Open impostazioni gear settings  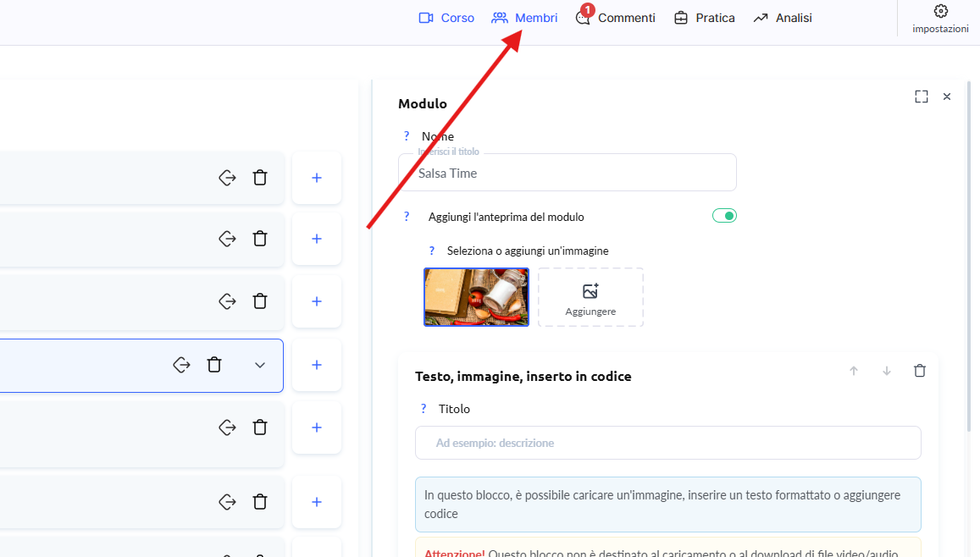coord(940,18)
